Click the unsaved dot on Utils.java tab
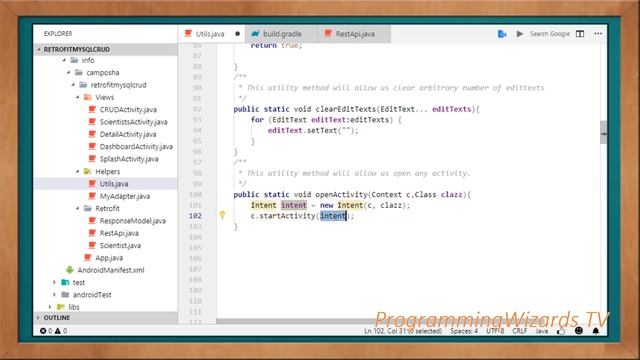This screenshot has height=360, width=640. click(238, 34)
